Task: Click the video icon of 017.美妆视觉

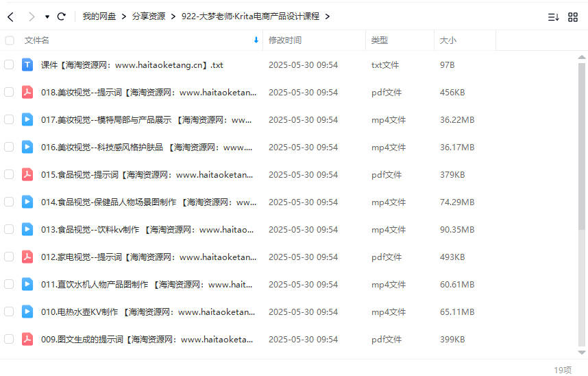Action: click(27, 119)
